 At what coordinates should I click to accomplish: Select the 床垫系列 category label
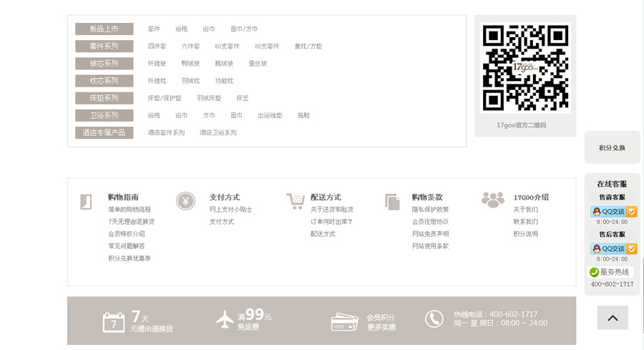click(x=104, y=98)
